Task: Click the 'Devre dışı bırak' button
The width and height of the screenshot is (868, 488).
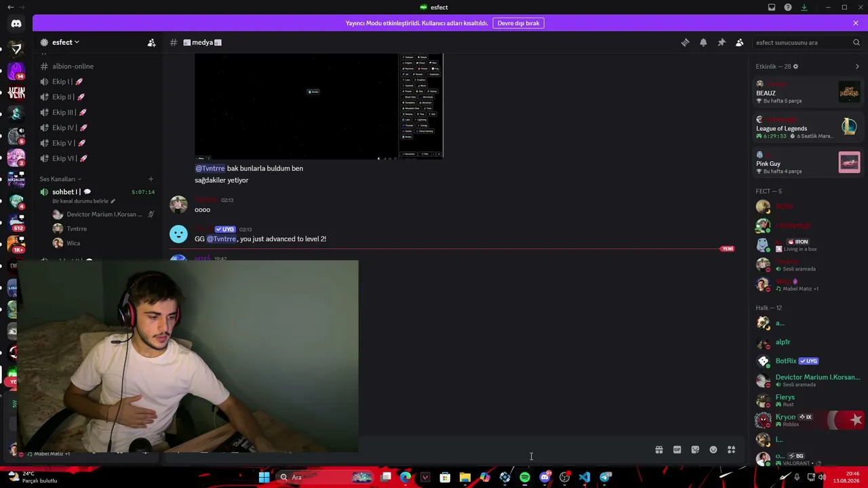Action: 519,23
